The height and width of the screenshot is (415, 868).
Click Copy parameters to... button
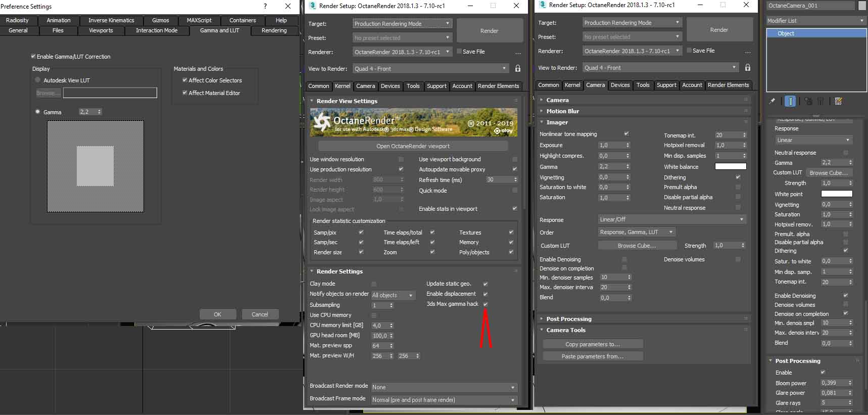coord(593,344)
